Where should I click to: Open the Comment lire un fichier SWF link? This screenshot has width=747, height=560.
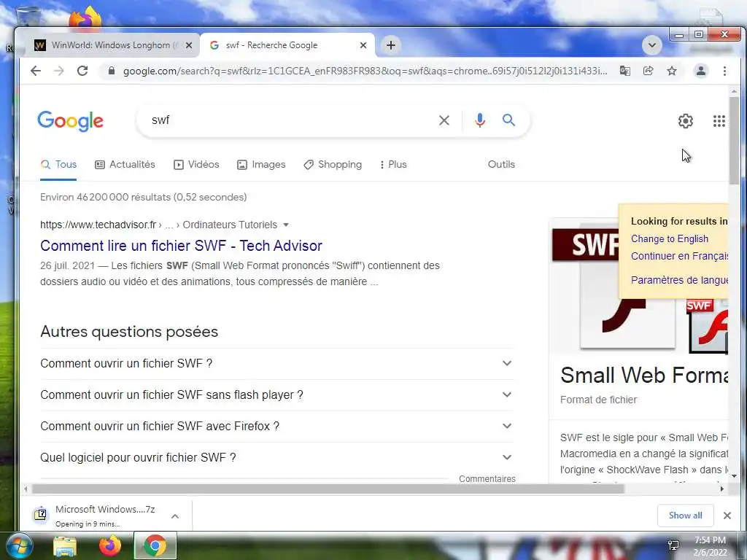[x=181, y=246]
